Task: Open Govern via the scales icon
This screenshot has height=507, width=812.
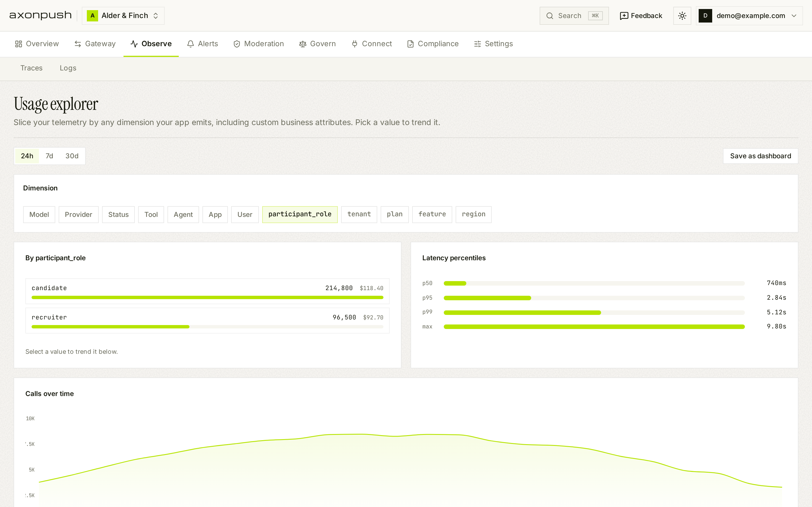Action: [x=303, y=44]
